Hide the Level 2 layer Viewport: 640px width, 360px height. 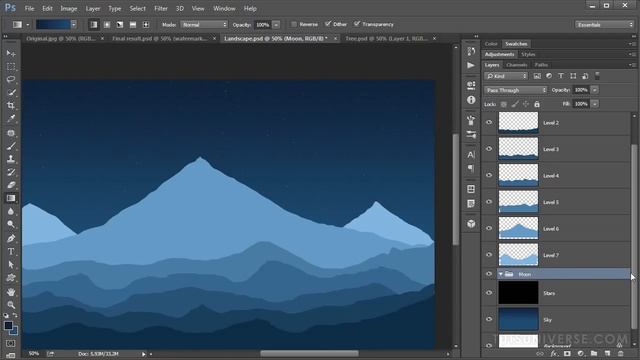pyautogui.click(x=489, y=122)
